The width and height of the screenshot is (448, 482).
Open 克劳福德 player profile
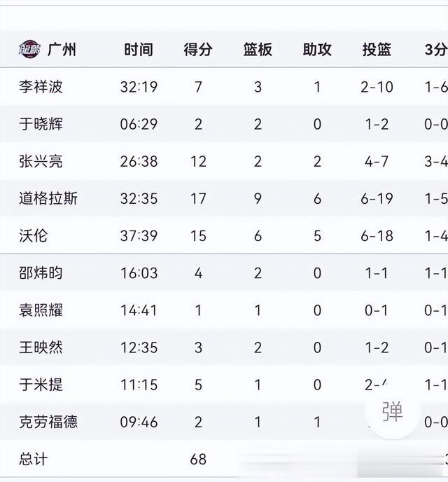48,422
